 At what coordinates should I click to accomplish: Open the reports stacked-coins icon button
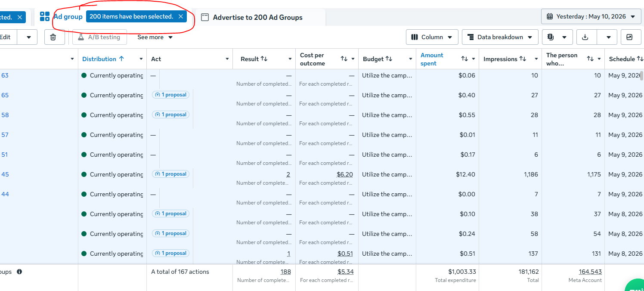coord(557,37)
